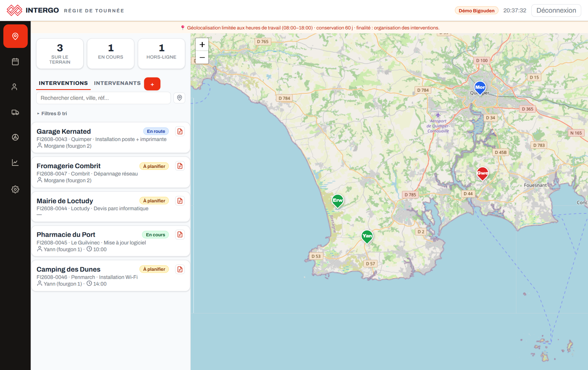Open the truck vehicles sidebar icon
This screenshot has height=370, width=588.
[x=16, y=112]
